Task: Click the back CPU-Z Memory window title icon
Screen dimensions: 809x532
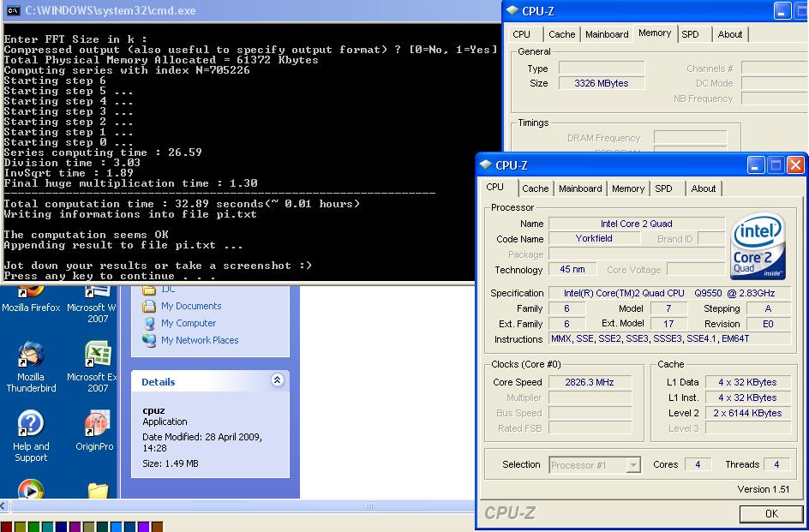Action: tap(512, 10)
